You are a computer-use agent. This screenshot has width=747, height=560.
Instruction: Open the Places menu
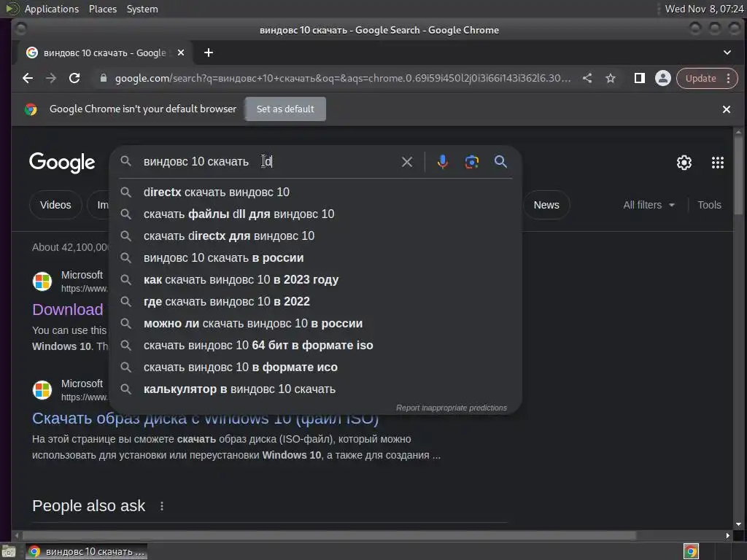(102, 9)
